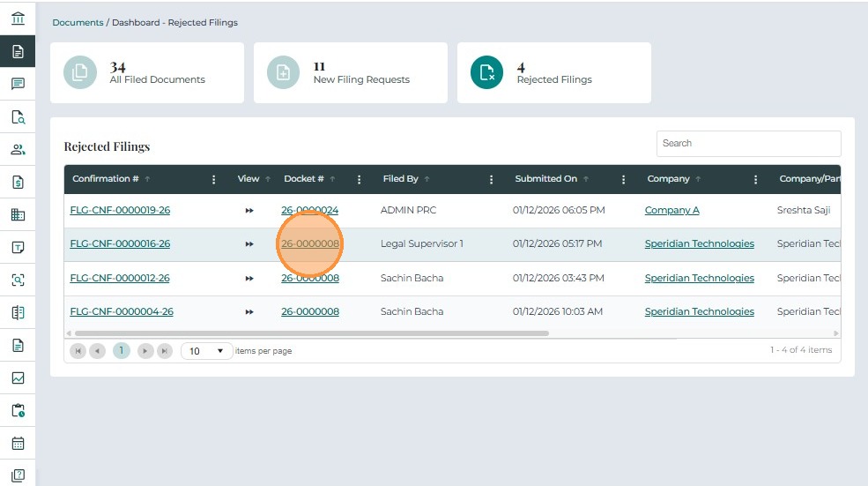
Task: Open the Submitted On column menu
Action: 623,179
